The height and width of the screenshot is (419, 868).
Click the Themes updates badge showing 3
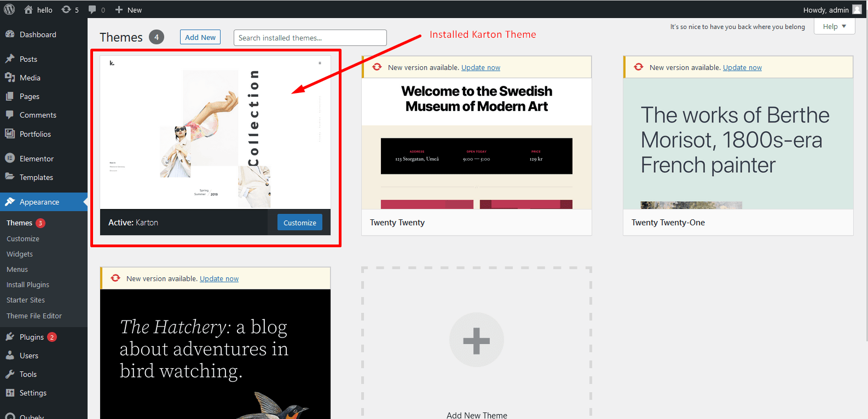point(40,223)
